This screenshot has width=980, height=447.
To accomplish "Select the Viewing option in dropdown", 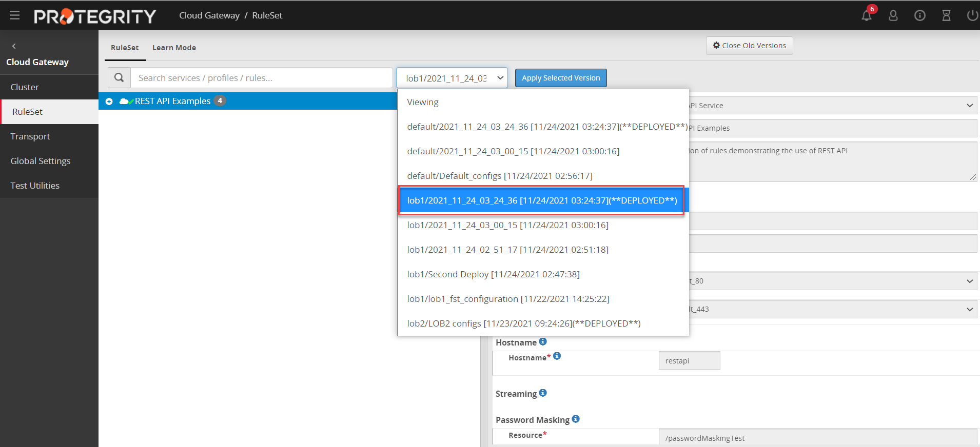I will (543, 102).
